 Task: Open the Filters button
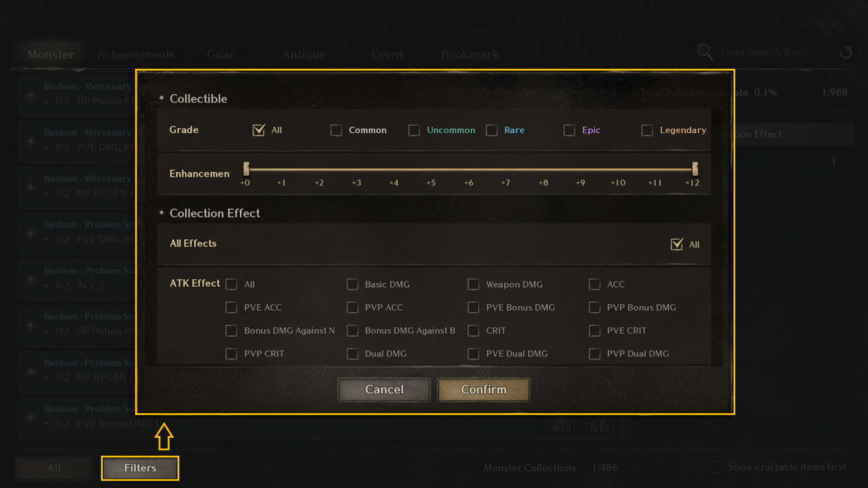point(140,468)
